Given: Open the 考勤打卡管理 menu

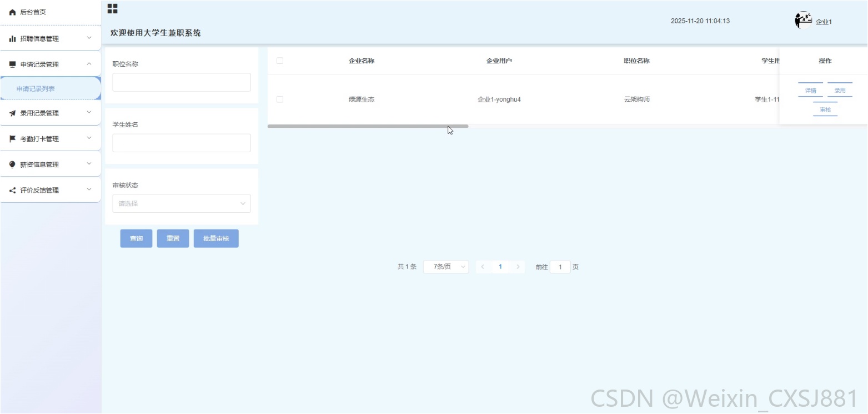Looking at the screenshot, I should click(51, 139).
